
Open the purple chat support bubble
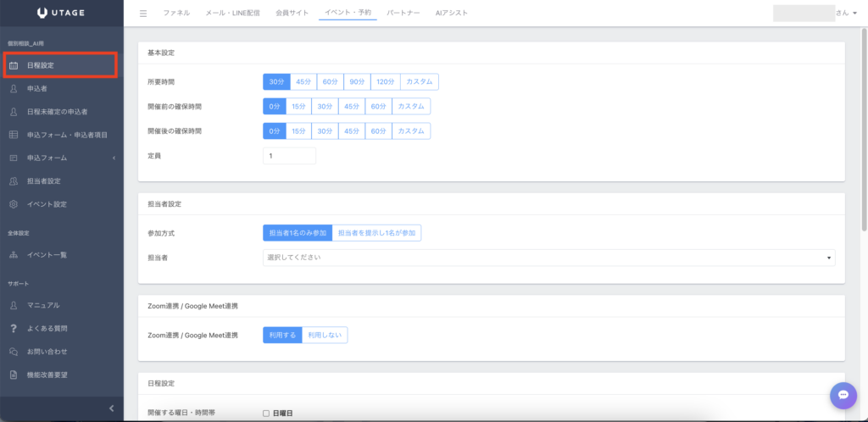click(x=843, y=396)
